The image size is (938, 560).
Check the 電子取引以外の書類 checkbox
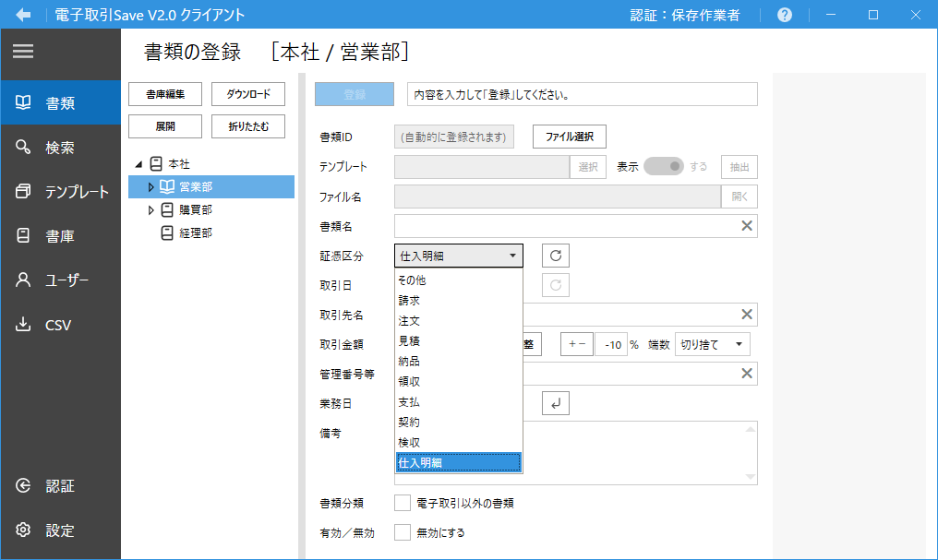(x=403, y=503)
